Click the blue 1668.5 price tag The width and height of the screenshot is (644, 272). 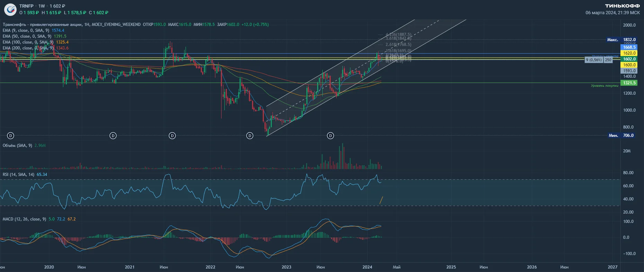tap(629, 47)
